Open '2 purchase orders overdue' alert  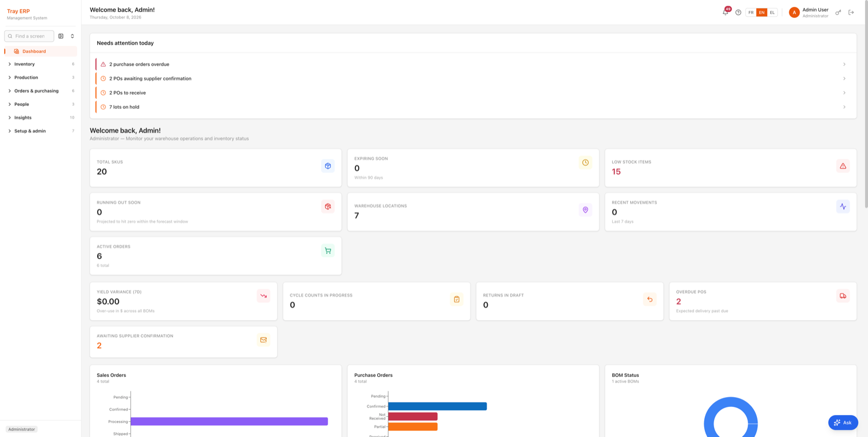pyautogui.click(x=473, y=64)
